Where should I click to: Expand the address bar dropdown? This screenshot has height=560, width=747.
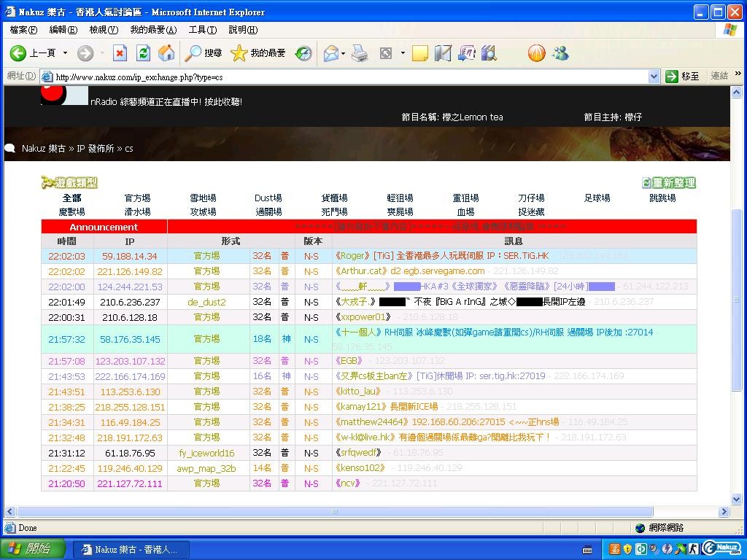point(654,77)
